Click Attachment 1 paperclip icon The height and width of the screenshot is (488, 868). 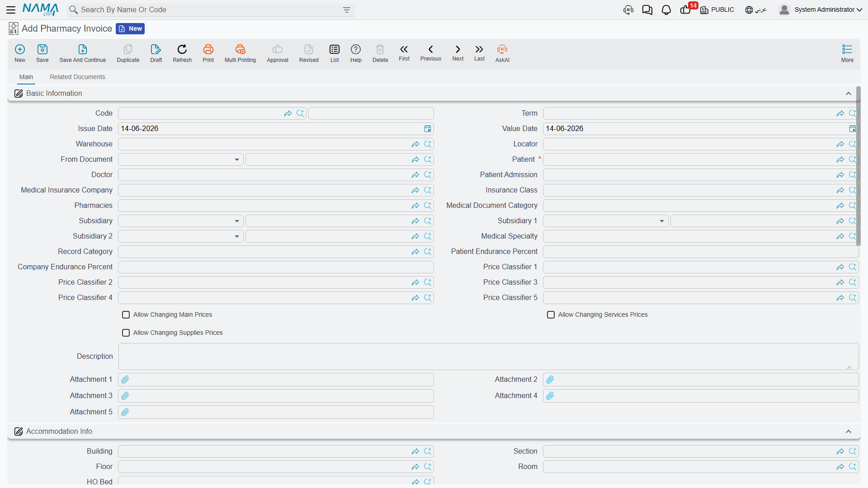[x=125, y=380]
